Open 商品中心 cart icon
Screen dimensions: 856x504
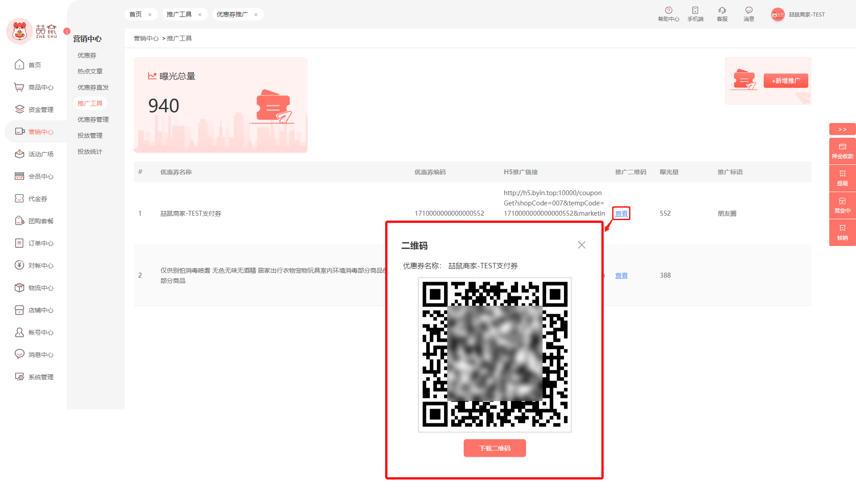click(x=19, y=87)
